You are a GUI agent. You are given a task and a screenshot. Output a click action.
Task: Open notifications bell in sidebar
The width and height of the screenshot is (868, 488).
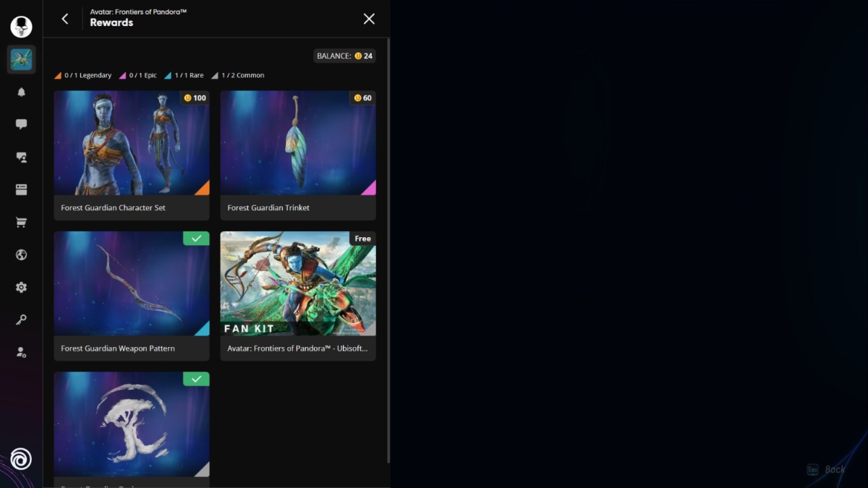(21, 92)
